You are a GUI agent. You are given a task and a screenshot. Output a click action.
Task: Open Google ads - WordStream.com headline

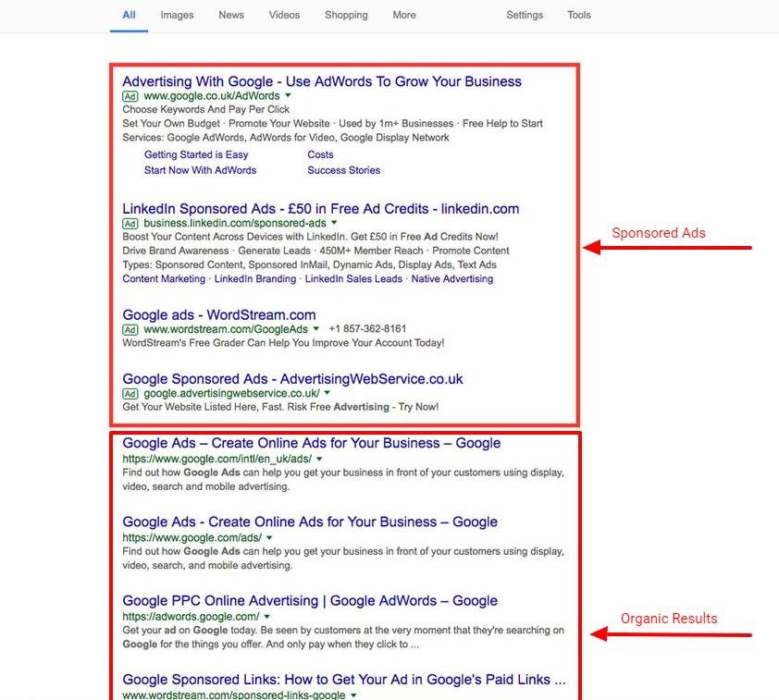click(219, 314)
